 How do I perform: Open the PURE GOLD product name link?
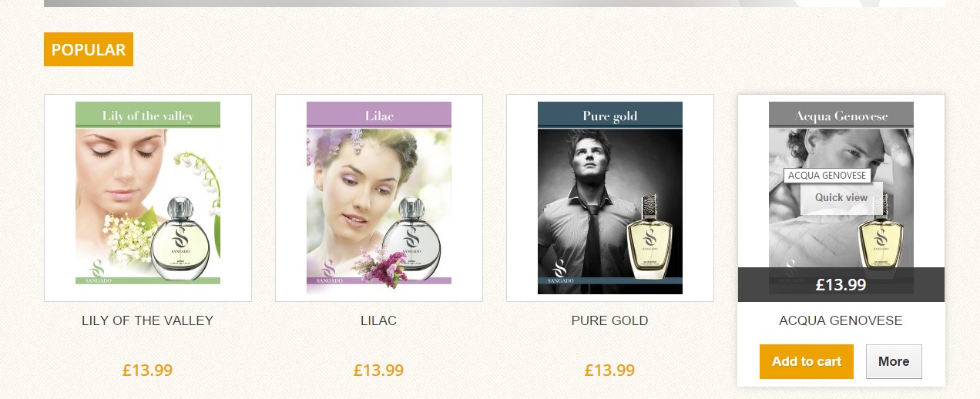[610, 320]
